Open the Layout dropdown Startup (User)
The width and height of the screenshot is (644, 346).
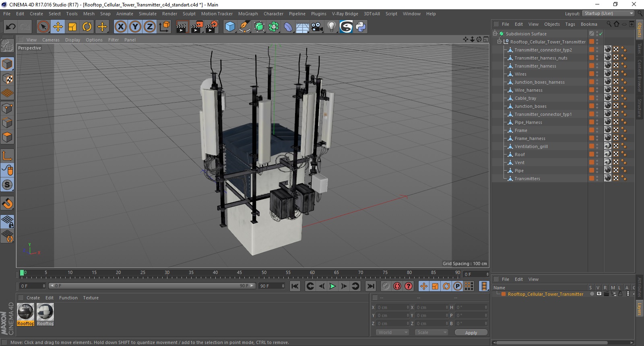[608, 13]
